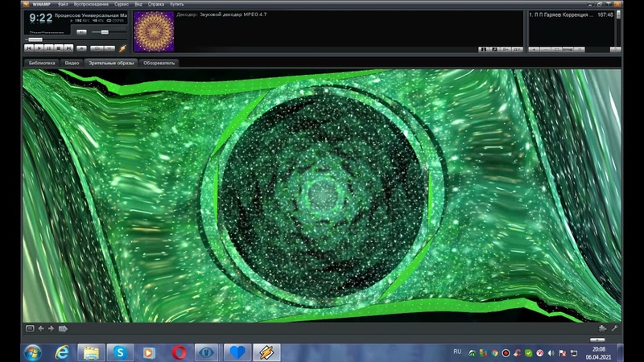Open the Обозреватель tab
The height and width of the screenshot is (362, 644).
point(159,62)
